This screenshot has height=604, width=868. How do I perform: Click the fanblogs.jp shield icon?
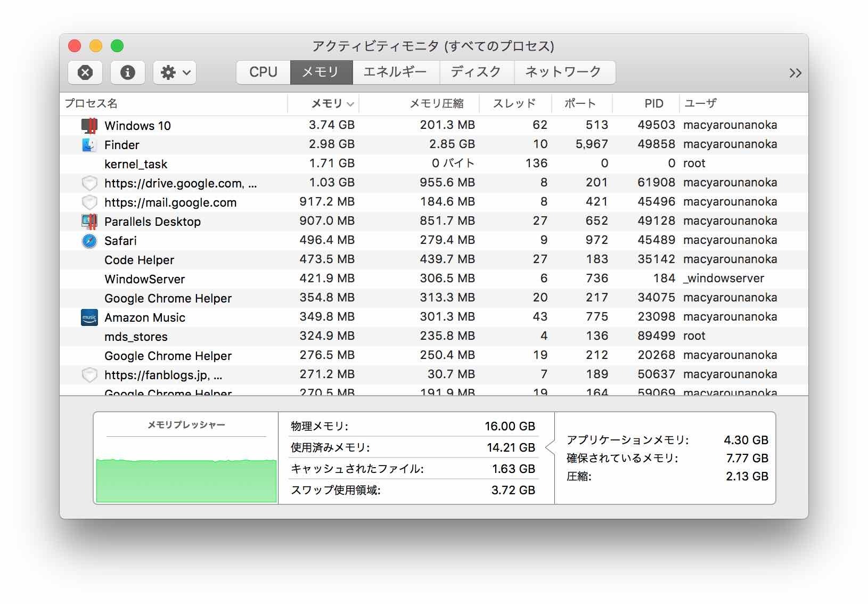coord(89,375)
